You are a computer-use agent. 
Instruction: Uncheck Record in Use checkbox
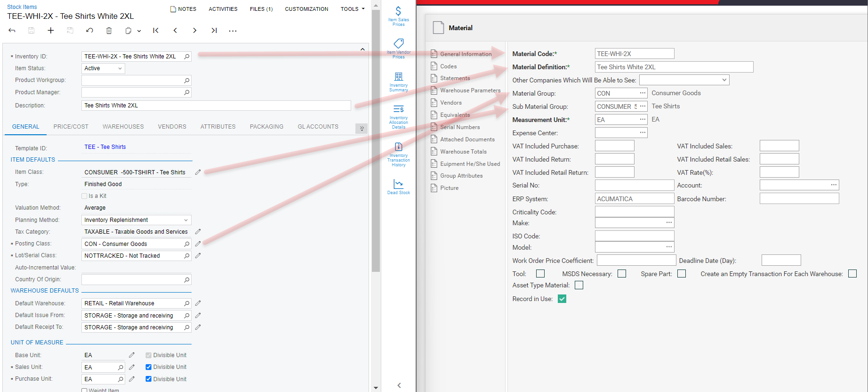[x=562, y=299]
